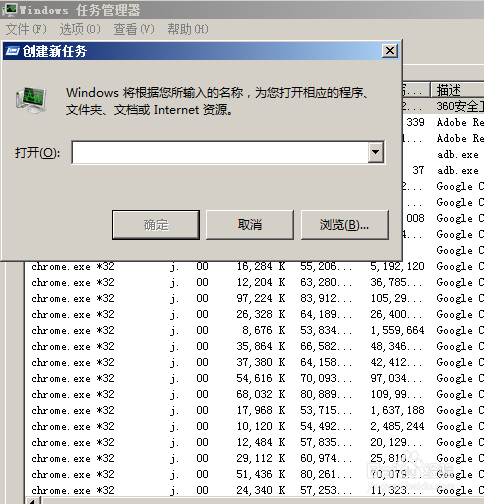Click the 36,785... value cell
The width and height of the screenshot is (484, 504).
pyautogui.click(x=396, y=282)
